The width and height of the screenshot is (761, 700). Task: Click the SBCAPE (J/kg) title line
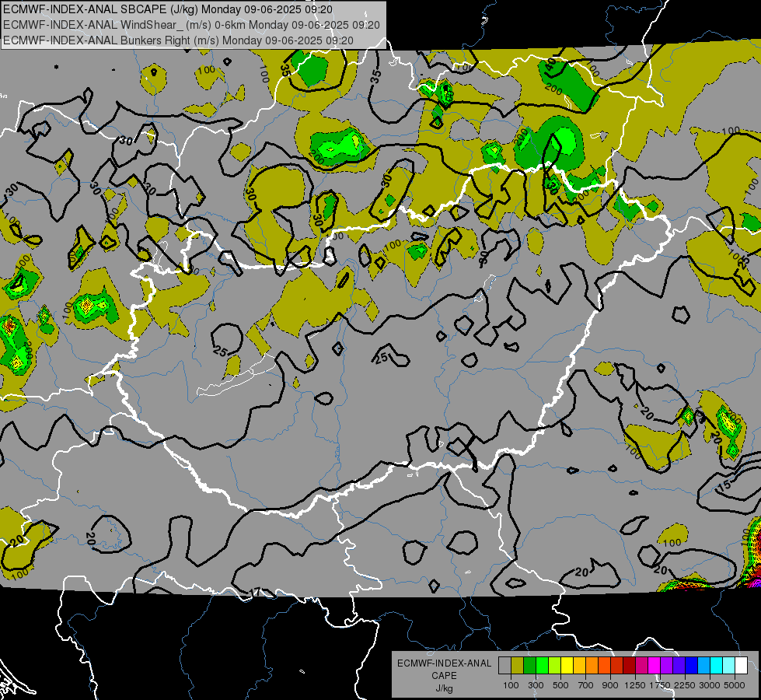pyautogui.click(x=168, y=9)
